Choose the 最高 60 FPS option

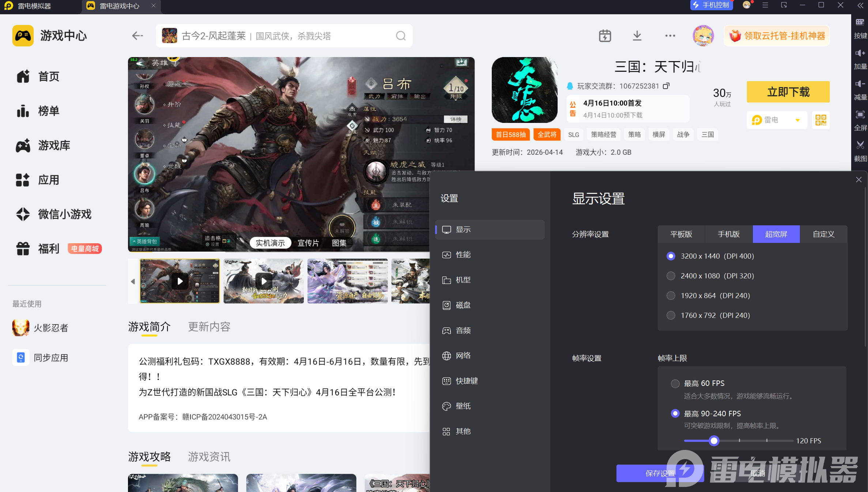(675, 383)
